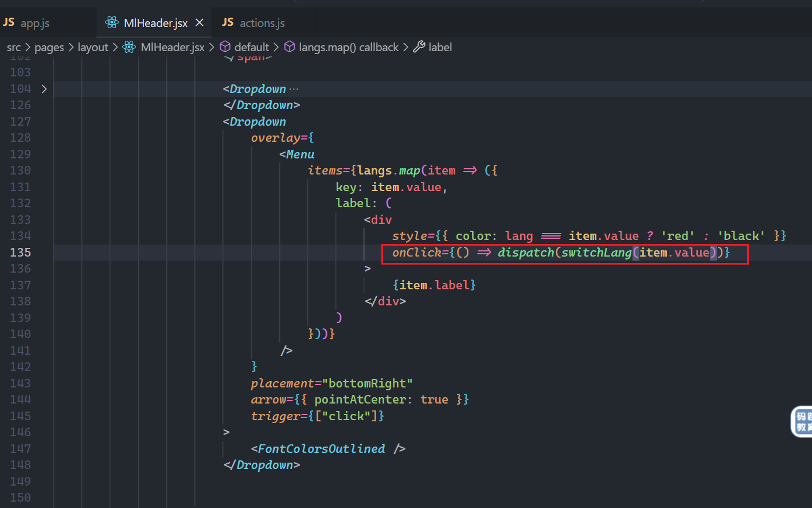Click the opening Dropdown tag on line 127
The width and height of the screenshot is (812, 508).
pyautogui.click(x=255, y=122)
